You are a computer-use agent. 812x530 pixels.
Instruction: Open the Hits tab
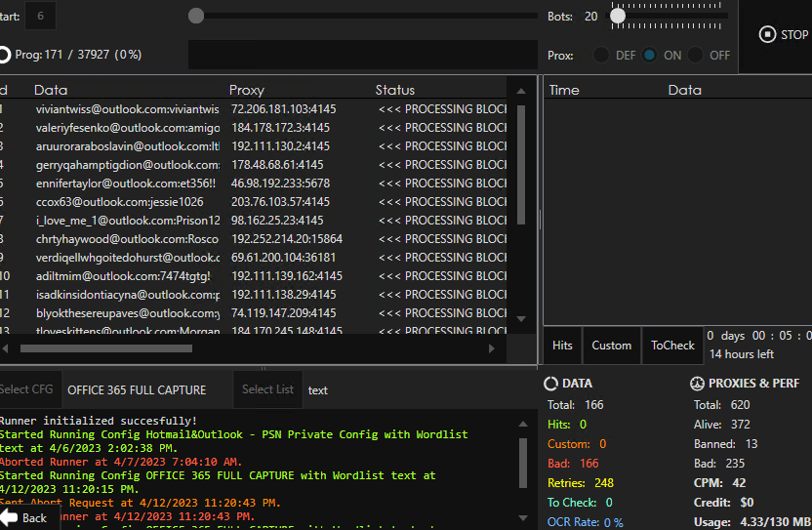pos(562,346)
